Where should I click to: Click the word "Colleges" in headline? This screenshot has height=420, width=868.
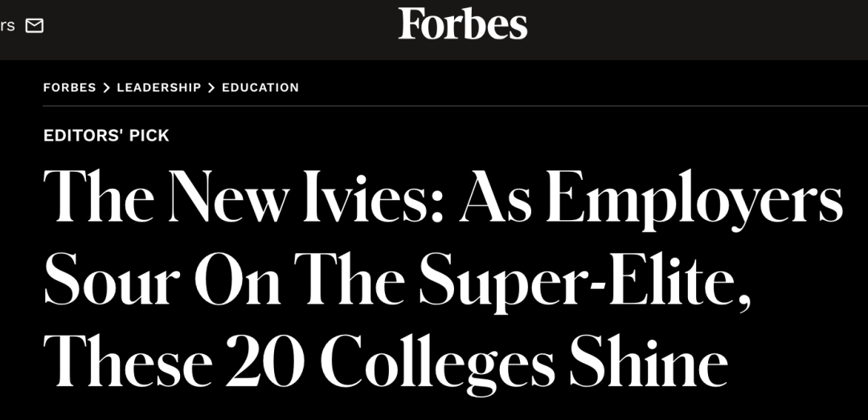click(x=438, y=364)
